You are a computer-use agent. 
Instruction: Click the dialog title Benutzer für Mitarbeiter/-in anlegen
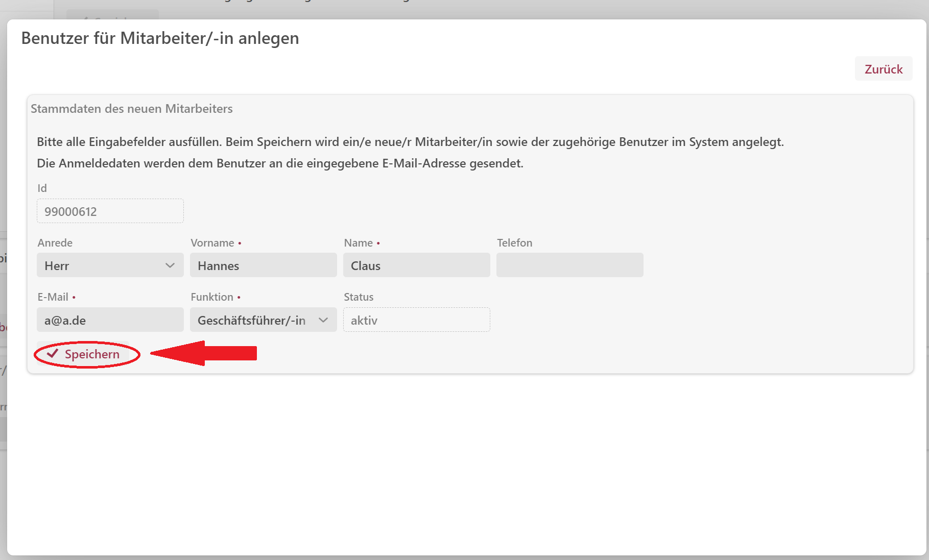(x=160, y=38)
